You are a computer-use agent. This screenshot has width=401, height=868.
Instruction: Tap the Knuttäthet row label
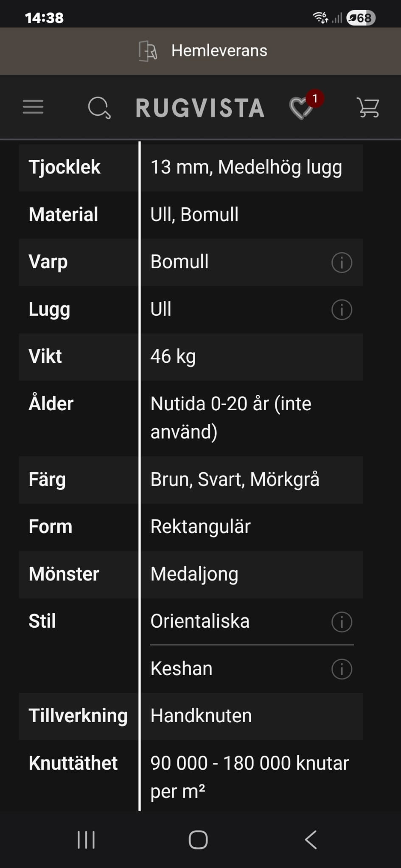pyautogui.click(x=73, y=763)
